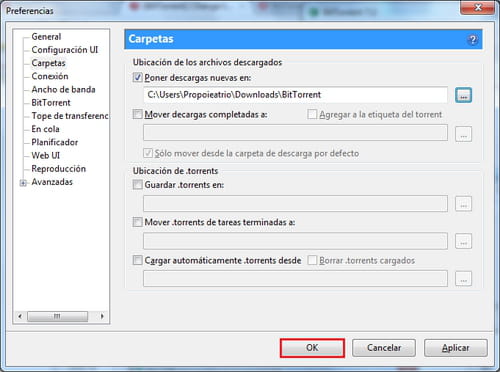Enable Mover .torrents de tareas terminadas
The width and height of the screenshot is (500, 372).
point(137,222)
